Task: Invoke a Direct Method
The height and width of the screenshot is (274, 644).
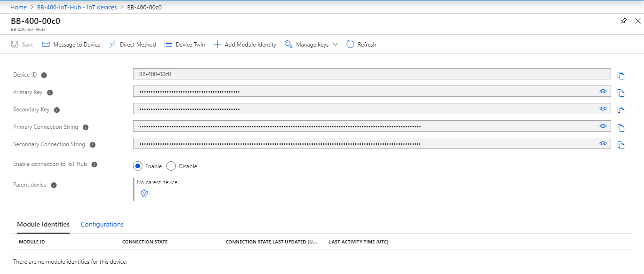Action: pyautogui.click(x=132, y=44)
